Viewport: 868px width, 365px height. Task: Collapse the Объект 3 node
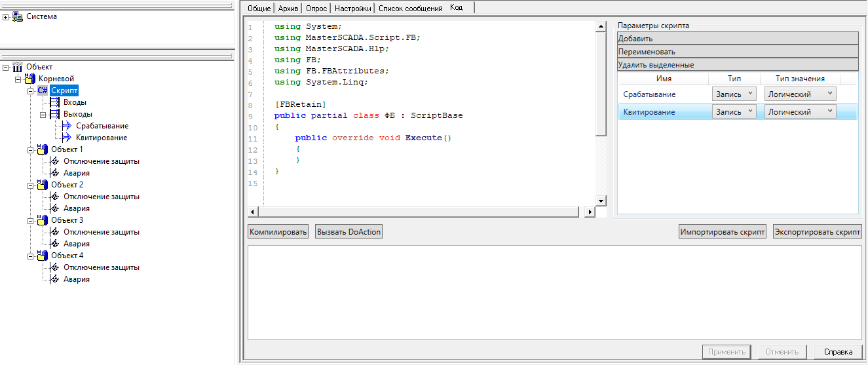(x=31, y=220)
